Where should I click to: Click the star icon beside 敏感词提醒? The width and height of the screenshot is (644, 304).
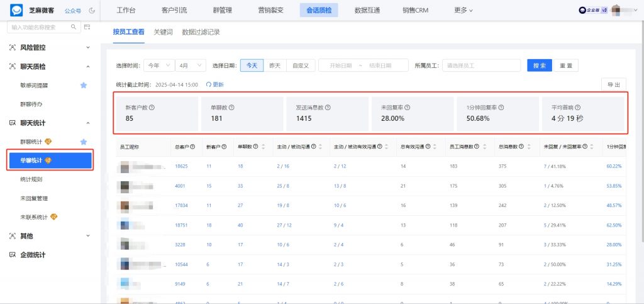pos(83,85)
